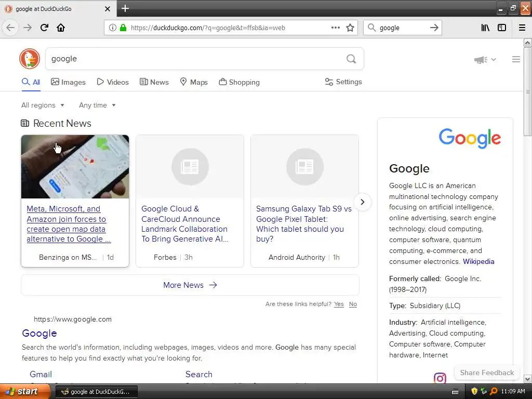Click the Google logo in the info panel

[x=470, y=138]
